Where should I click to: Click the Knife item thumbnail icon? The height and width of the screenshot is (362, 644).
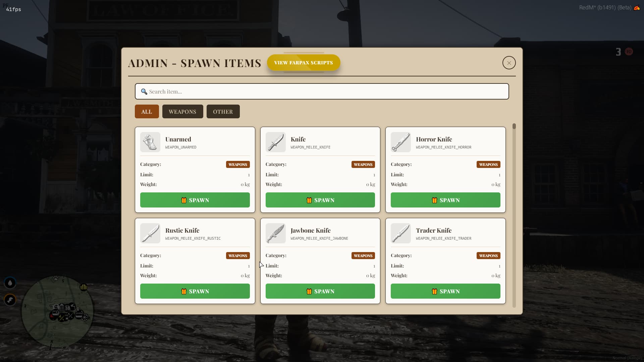275,142
